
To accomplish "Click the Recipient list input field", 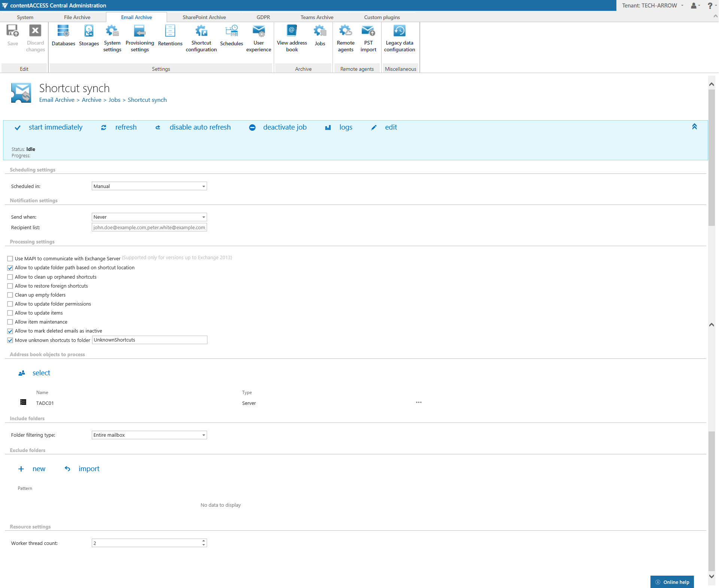I will tap(149, 228).
